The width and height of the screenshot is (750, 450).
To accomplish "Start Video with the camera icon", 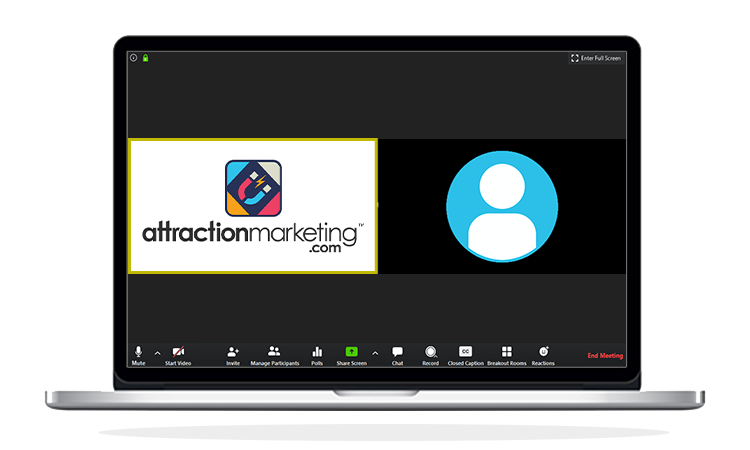I will point(178,355).
